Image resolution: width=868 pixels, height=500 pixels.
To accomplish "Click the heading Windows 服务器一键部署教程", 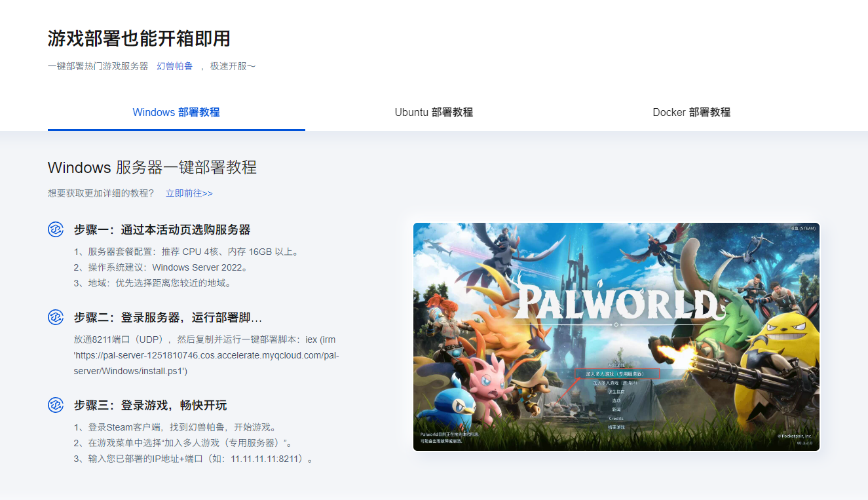I will click(152, 167).
